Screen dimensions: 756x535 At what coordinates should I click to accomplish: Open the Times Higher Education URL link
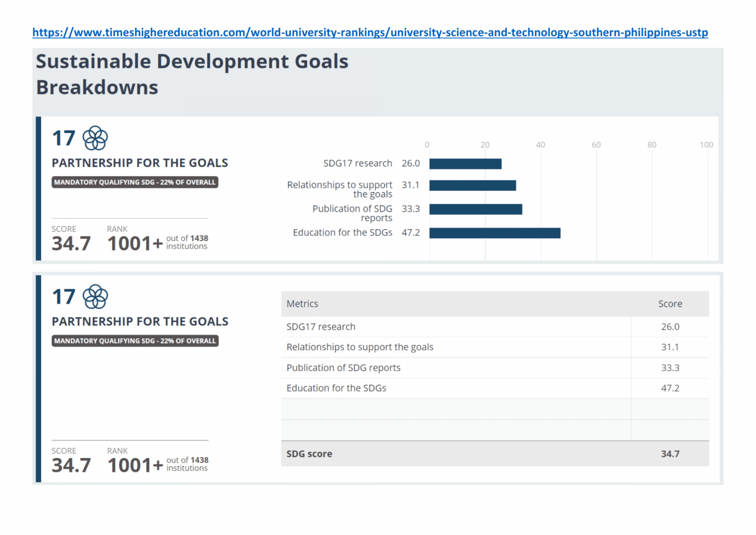pos(370,33)
